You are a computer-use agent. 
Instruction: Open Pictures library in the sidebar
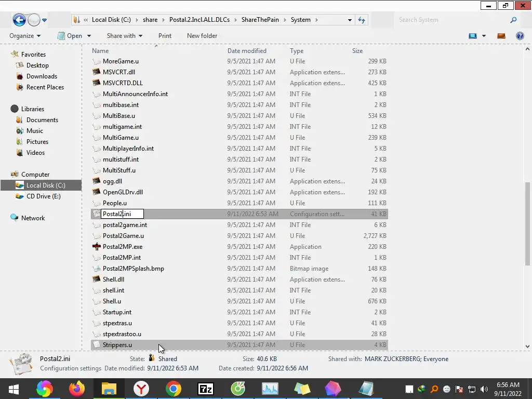pyautogui.click(x=37, y=141)
